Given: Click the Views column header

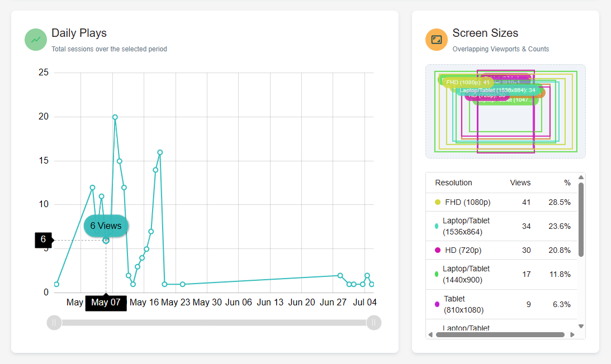Looking at the screenshot, I should pyautogui.click(x=520, y=183).
